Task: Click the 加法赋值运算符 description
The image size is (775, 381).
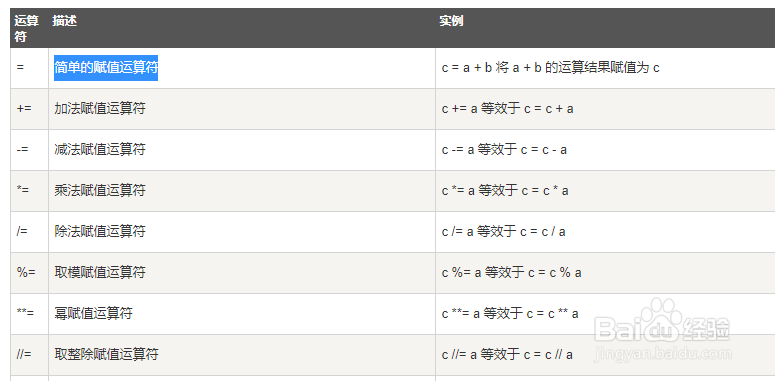Action: pyautogui.click(x=100, y=109)
